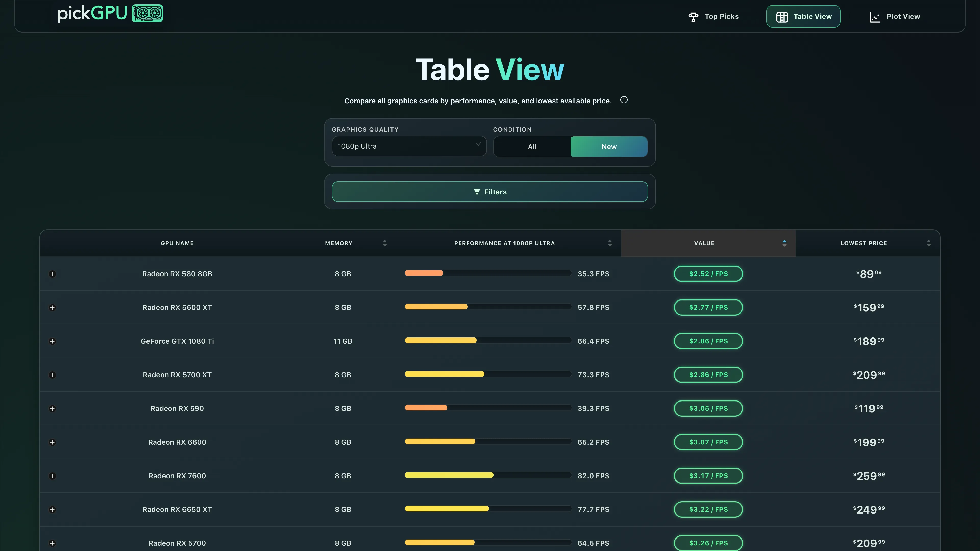Viewport: 980px width, 551px height.
Task: Open the Top Picks page
Action: coord(713,17)
